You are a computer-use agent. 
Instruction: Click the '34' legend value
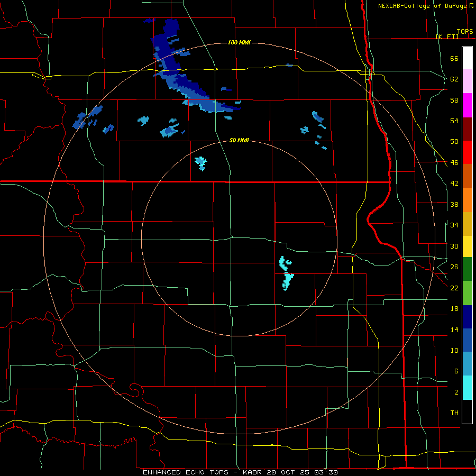454,225
